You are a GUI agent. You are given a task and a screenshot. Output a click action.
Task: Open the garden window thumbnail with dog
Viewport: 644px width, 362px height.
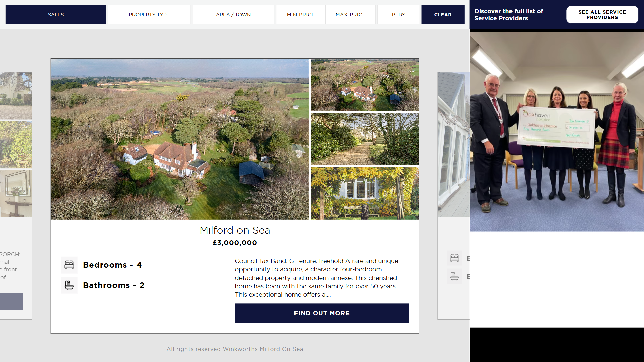(365, 193)
